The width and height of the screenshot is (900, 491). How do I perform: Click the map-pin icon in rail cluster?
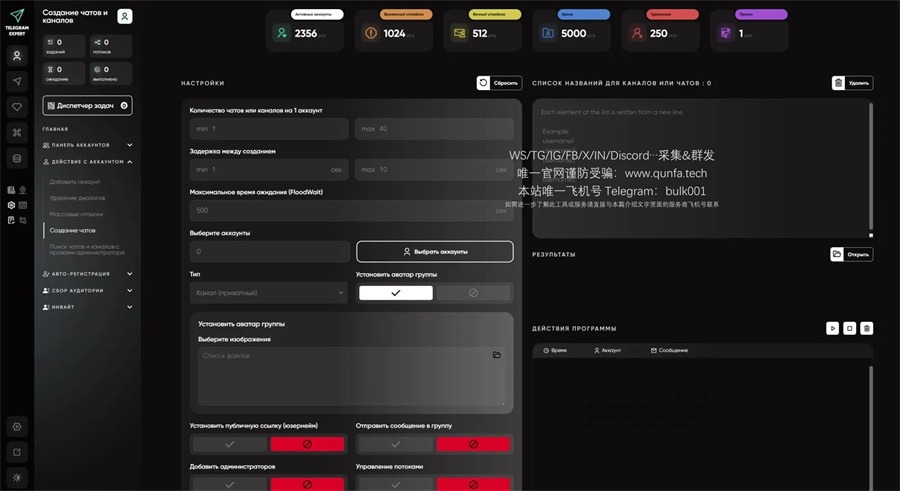pyautogui.click(x=22, y=190)
